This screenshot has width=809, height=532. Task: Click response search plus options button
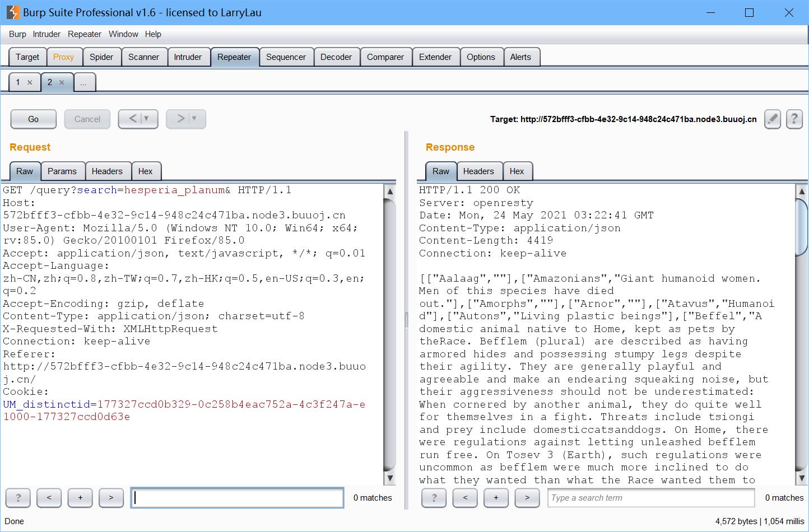click(496, 497)
